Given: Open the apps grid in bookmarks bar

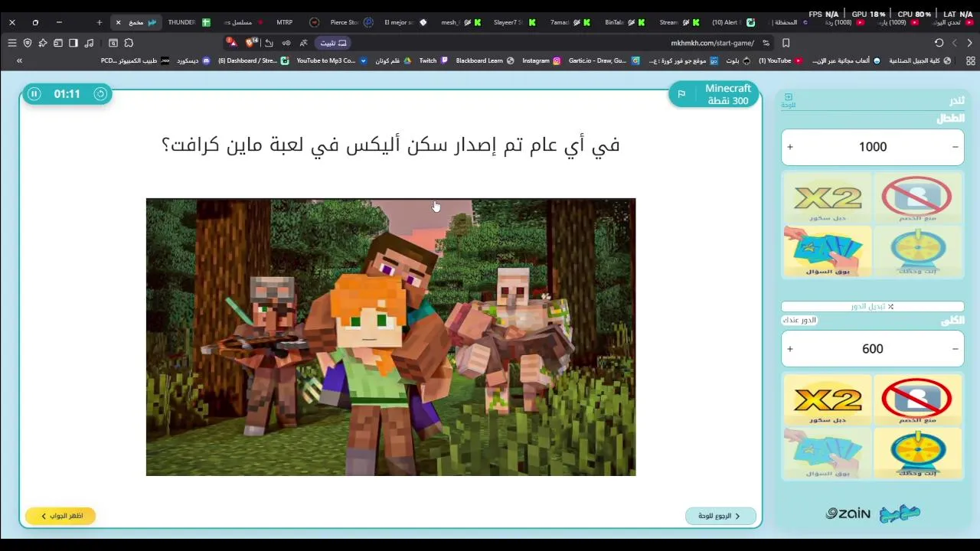Looking at the screenshot, I should 970,60.
